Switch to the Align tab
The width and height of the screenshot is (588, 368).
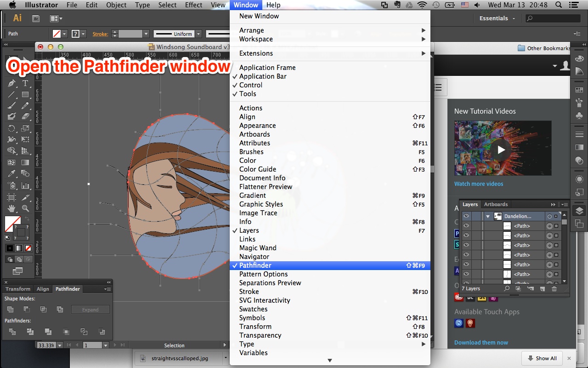tap(43, 289)
